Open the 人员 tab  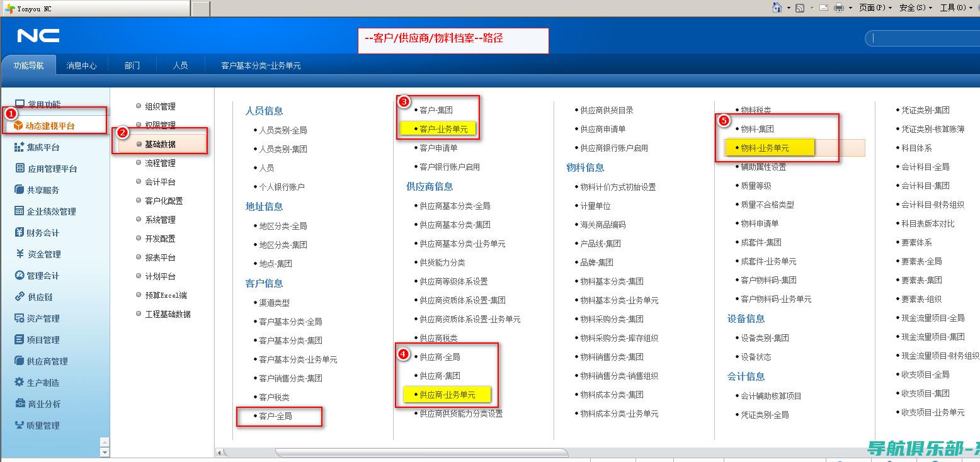coord(180,65)
